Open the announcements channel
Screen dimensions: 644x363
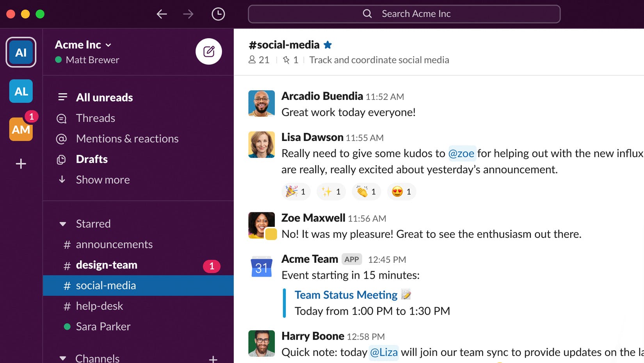(x=114, y=244)
